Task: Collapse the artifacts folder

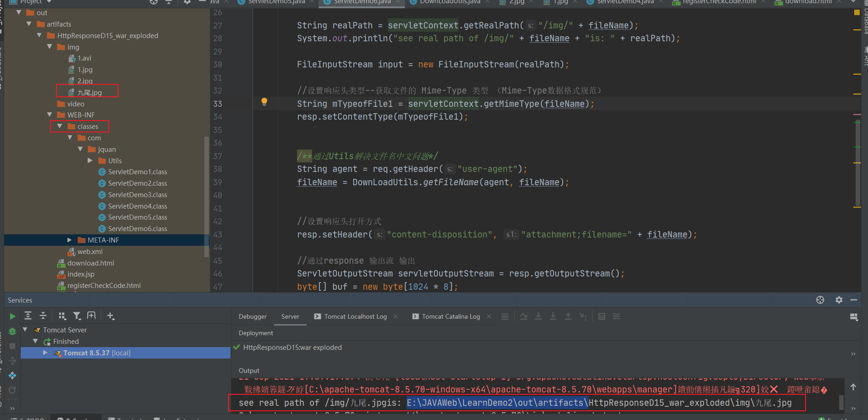Action: 29,24
